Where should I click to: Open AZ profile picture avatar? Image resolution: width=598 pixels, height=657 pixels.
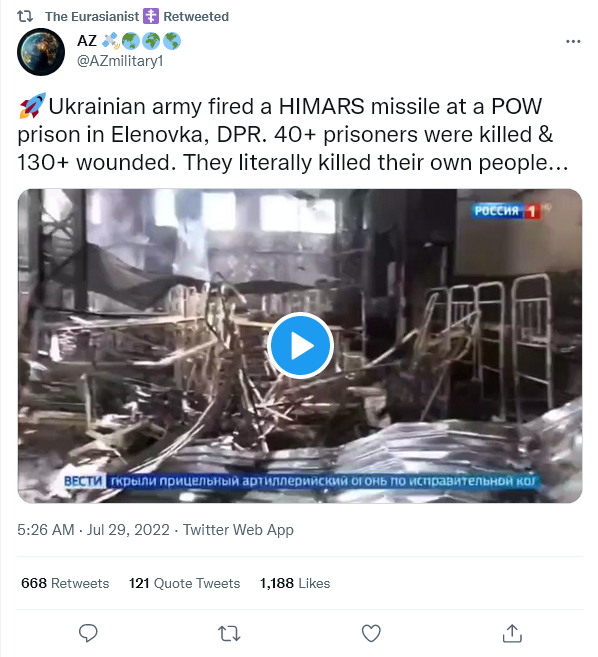(x=41, y=52)
